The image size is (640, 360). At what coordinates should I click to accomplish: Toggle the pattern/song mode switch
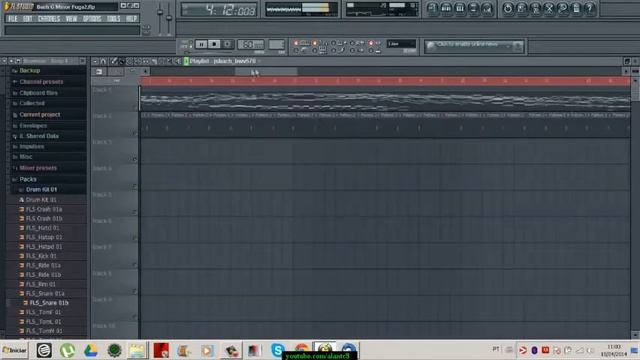coord(187,44)
